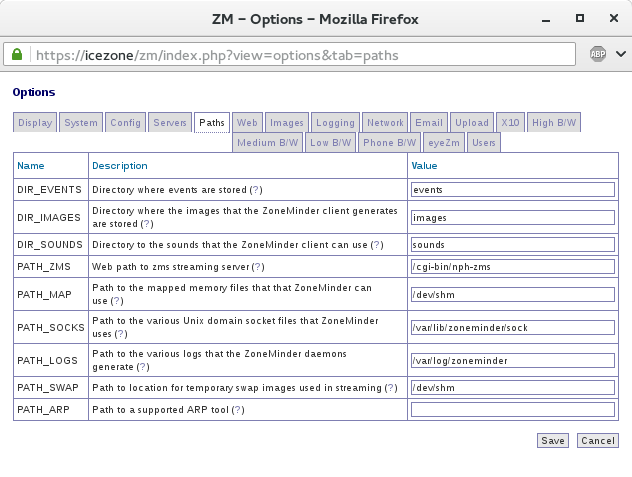Open help link for DIR_EVENTS
632x477 pixels.
[256, 190]
